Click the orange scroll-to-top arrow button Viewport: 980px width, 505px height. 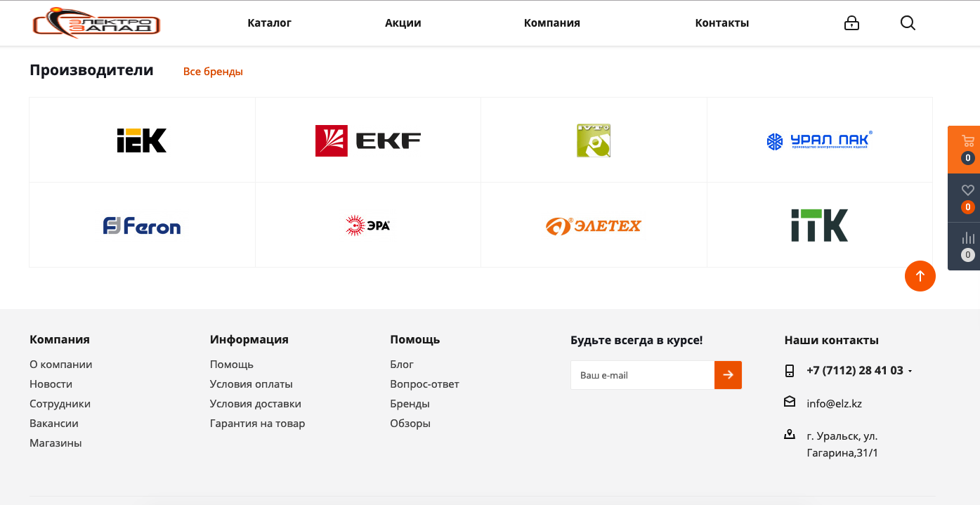(920, 276)
